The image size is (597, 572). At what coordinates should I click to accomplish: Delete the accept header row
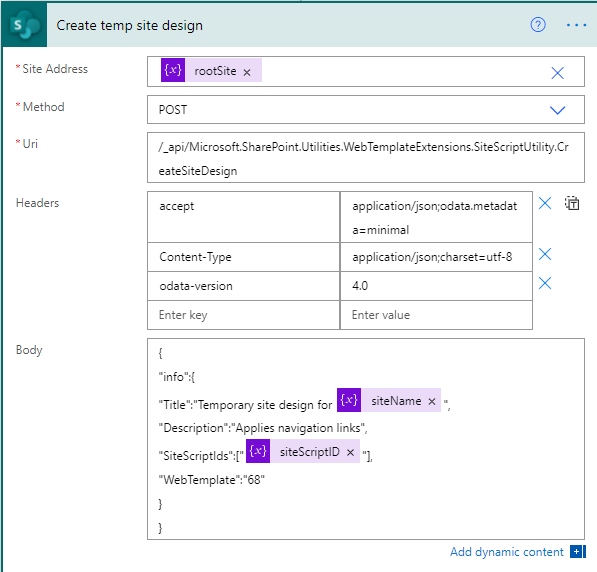tap(545, 203)
